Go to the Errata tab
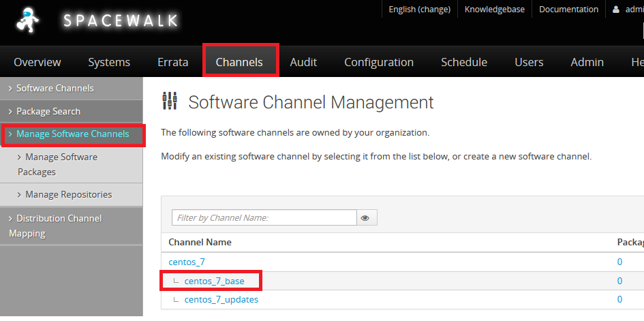Viewport: 644px width, 321px height. tap(173, 62)
